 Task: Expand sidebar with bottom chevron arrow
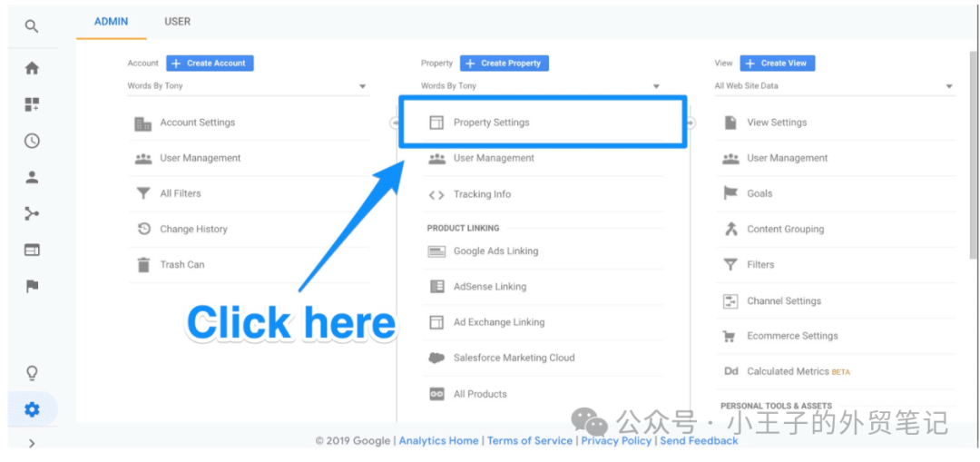(x=31, y=443)
